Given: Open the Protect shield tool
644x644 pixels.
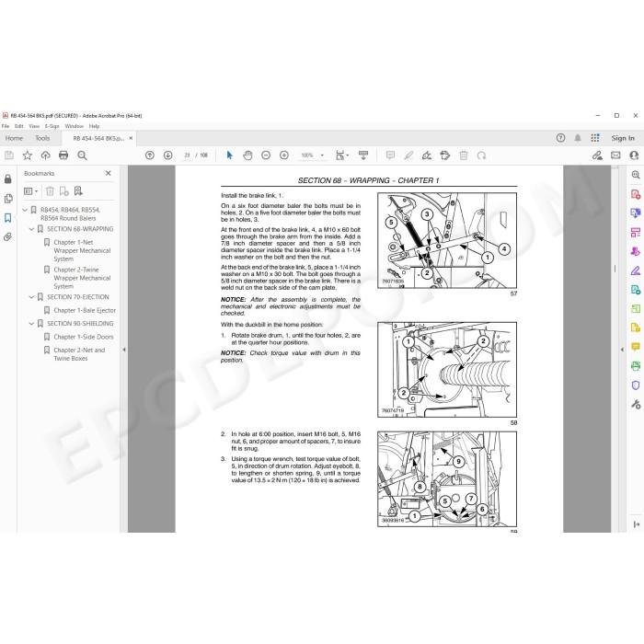Looking at the screenshot, I should click(x=636, y=385).
